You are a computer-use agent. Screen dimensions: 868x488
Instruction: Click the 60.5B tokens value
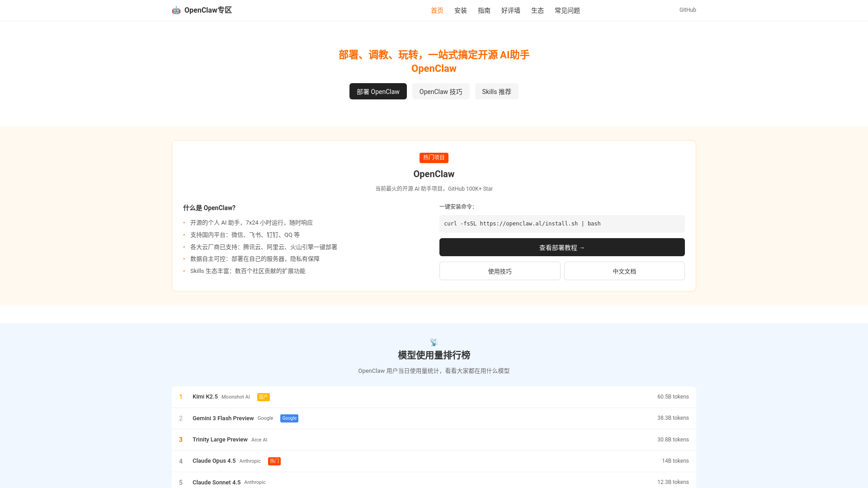[x=673, y=397]
